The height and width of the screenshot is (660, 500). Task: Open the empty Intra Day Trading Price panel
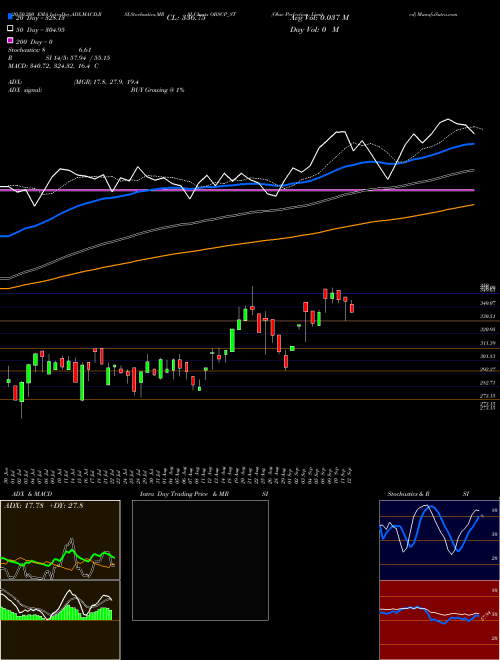click(200, 560)
